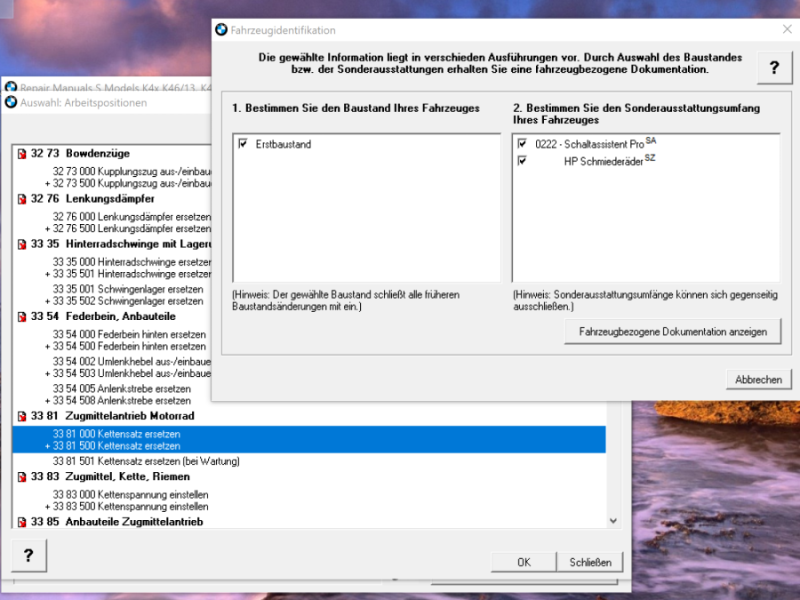Click the red icon beside 33 54 Federbein
The height and width of the screenshot is (600, 800).
tap(22, 316)
